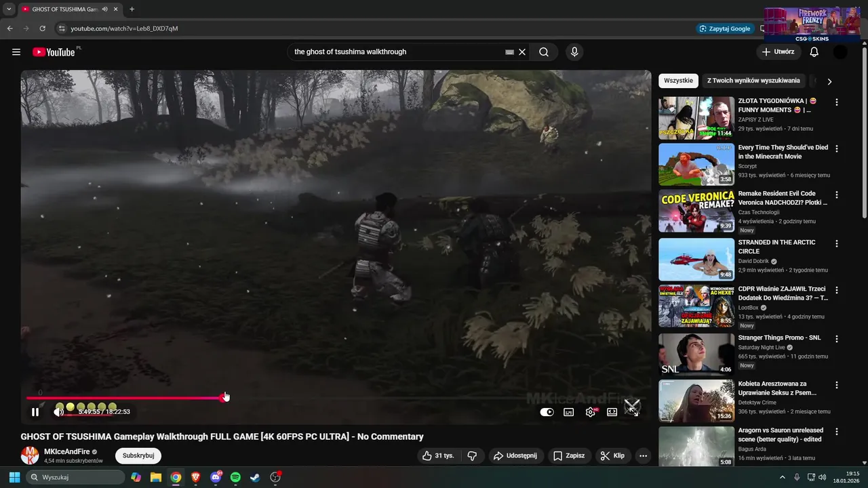This screenshot has width=868, height=488.
Task: Select Z Twoich wyników wyszukiwania chip
Action: (753, 81)
